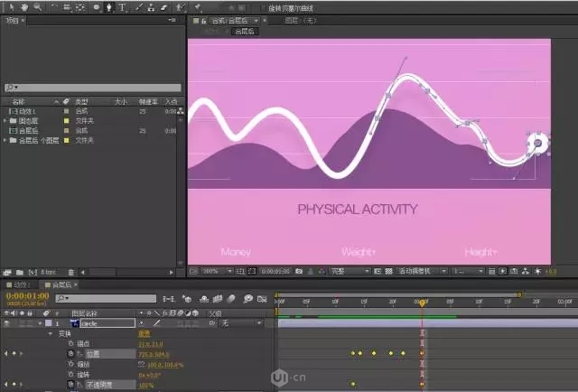Select the Zoom magnifier tool
The width and height of the screenshot is (578, 392).
click(x=37, y=7)
